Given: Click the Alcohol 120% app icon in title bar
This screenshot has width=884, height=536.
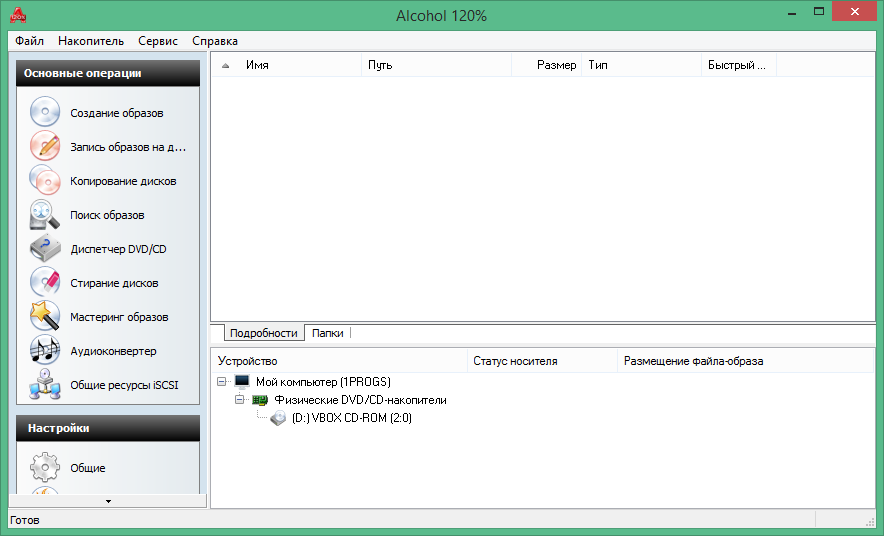Looking at the screenshot, I should tap(18, 15).
